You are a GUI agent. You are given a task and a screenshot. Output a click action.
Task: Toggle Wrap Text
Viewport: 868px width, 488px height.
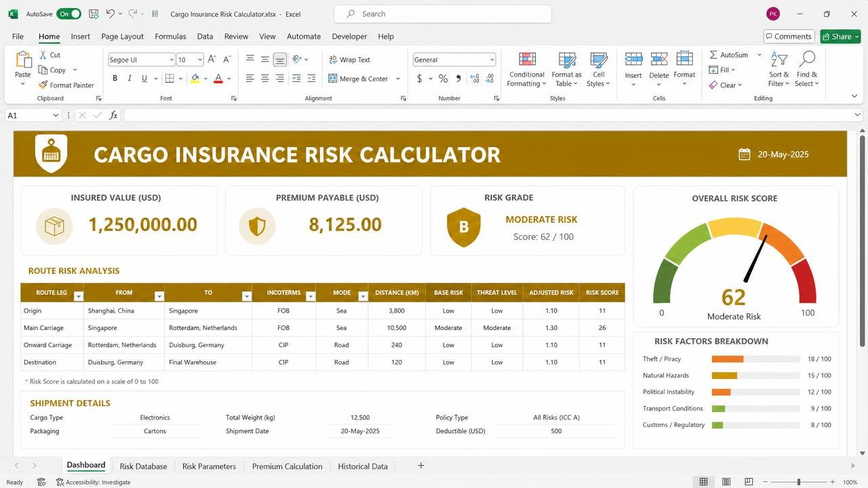coord(350,60)
